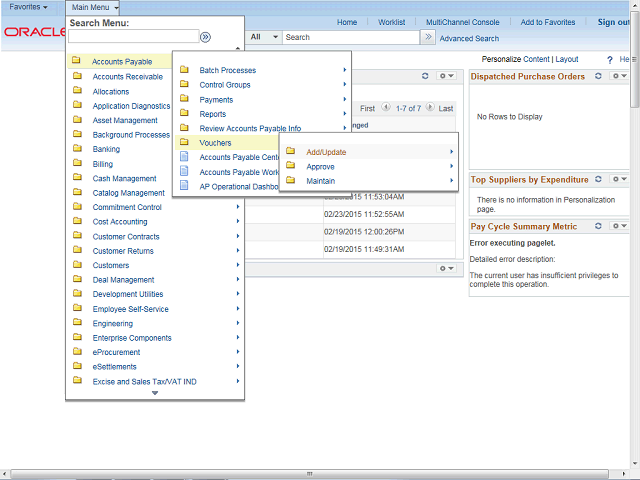Click inside the Search Menu text field
Image resolution: width=640 pixels, height=480 pixels.
133,37
